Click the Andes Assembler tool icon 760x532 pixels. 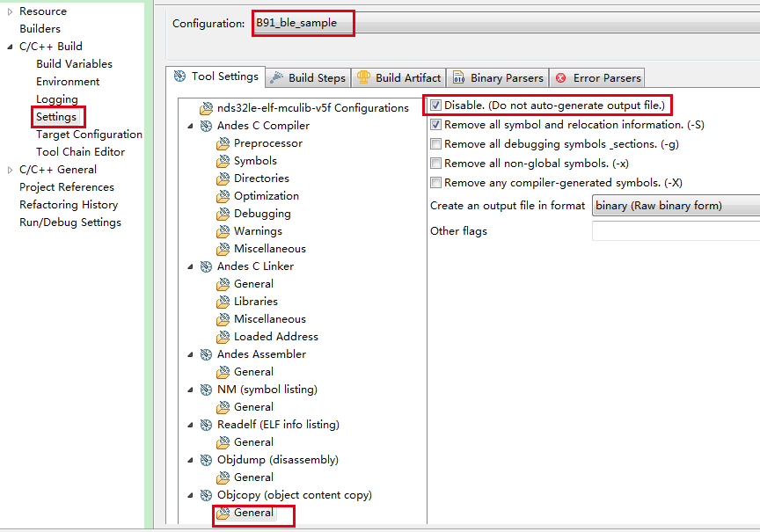point(207,354)
